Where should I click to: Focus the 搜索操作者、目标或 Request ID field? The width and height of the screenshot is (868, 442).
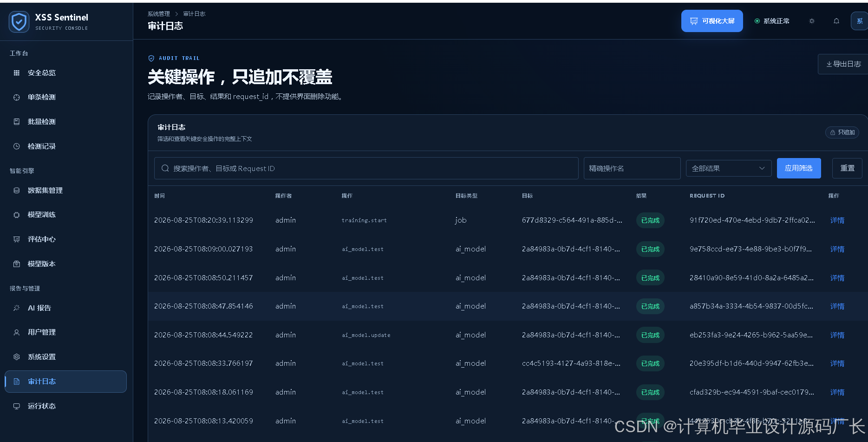coord(366,168)
